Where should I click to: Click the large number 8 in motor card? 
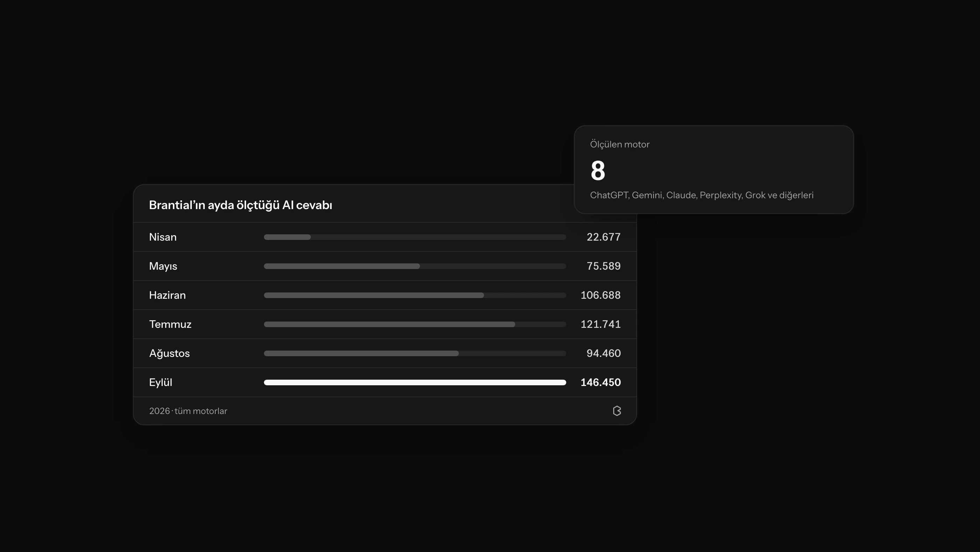598,170
